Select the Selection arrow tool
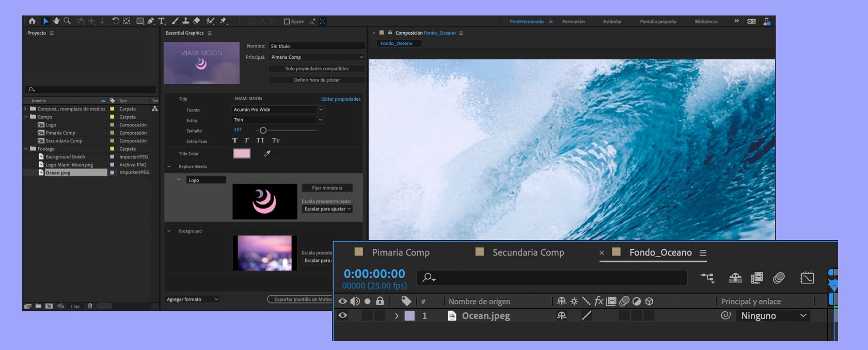Screen dimensions: 868x350 pos(45,21)
